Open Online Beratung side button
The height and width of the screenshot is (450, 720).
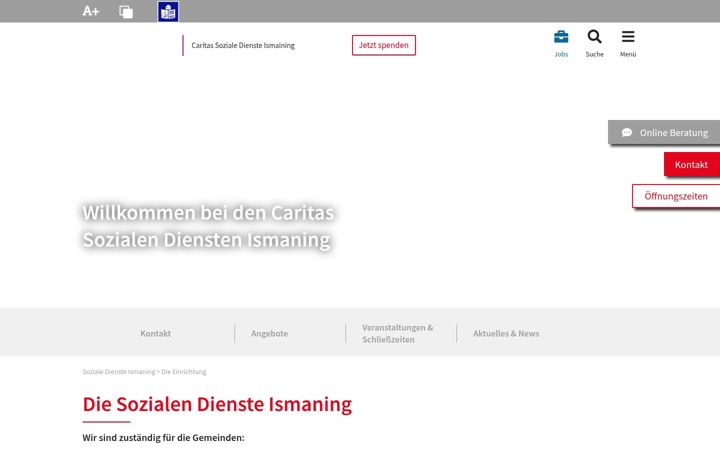664,132
